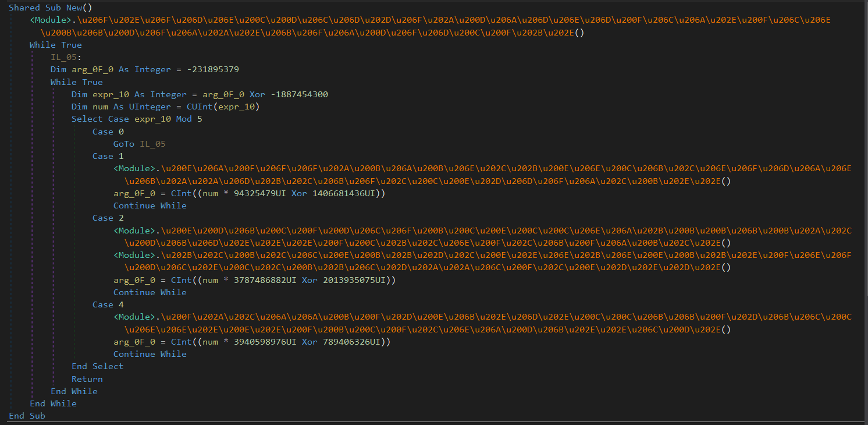Click 'Continue While' under Case 1
This screenshot has width=868, height=425.
coord(150,206)
